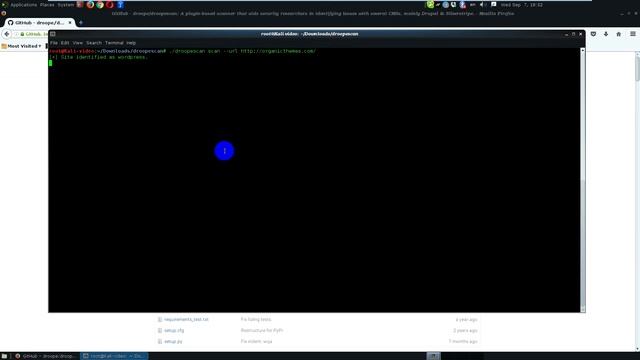
Task: Open the System menu in top panel
Action: pos(65,5)
